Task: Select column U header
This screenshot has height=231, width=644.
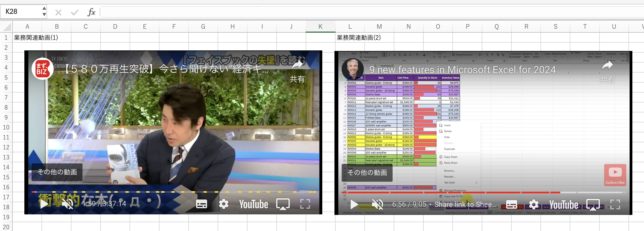Action: tap(614, 27)
